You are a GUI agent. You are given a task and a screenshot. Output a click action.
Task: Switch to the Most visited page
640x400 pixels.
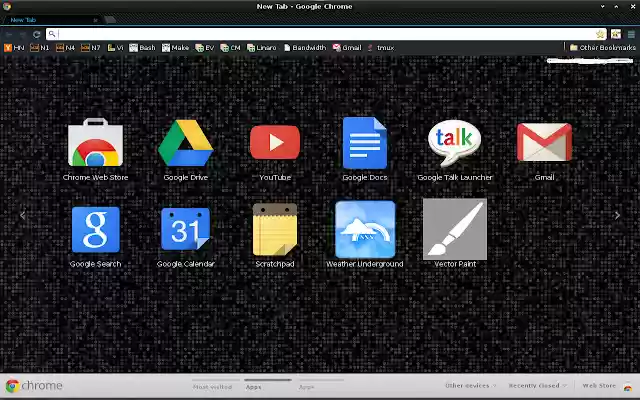pos(212,387)
